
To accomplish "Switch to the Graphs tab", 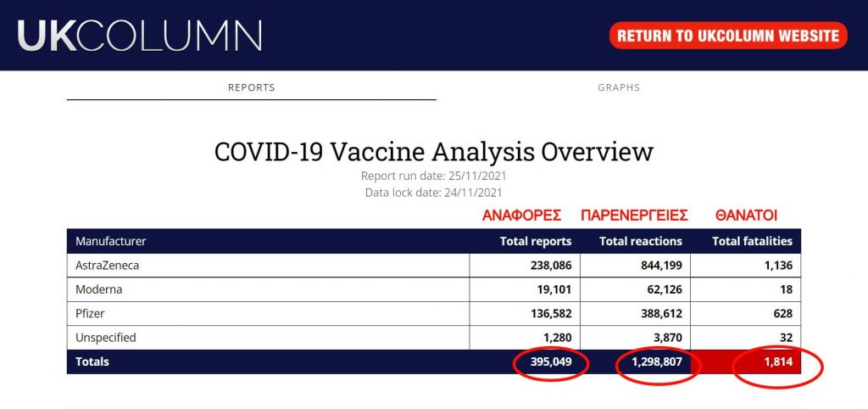I will [x=619, y=87].
